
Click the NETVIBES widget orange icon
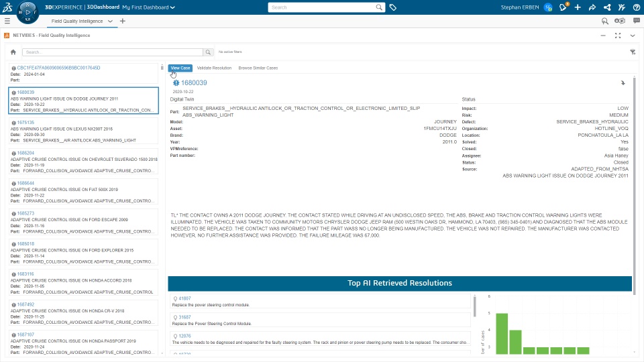coord(7,36)
